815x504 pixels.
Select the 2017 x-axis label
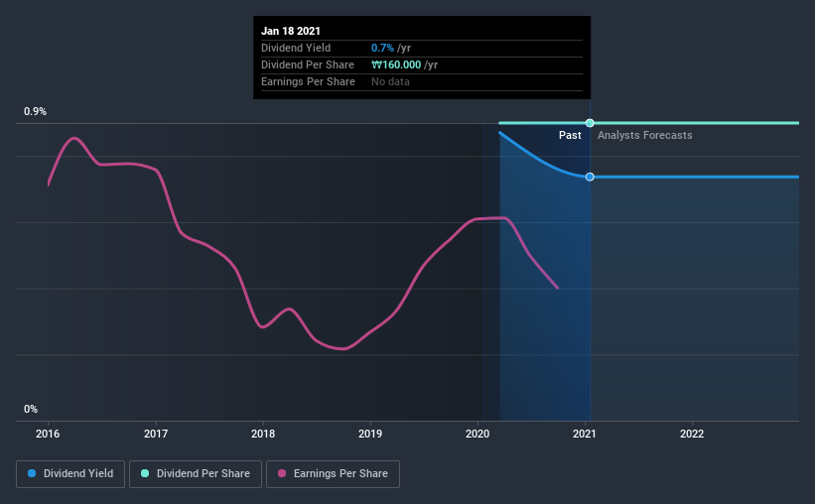pos(156,434)
